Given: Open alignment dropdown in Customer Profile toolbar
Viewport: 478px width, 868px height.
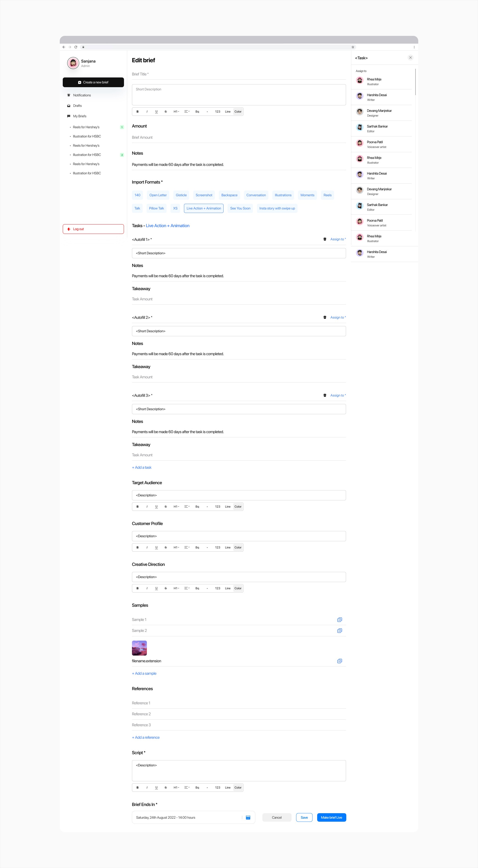Looking at the screenshot, I should (187, 547).
